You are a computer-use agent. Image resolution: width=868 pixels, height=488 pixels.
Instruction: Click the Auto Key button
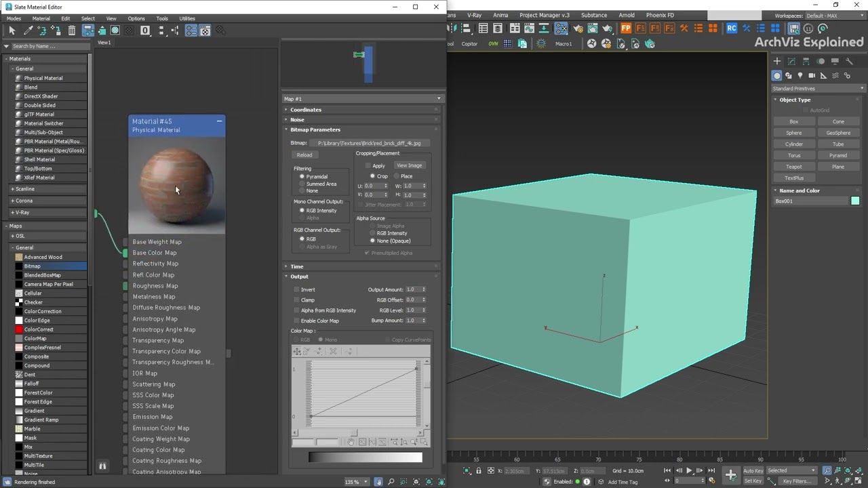(x=753, y=470)
